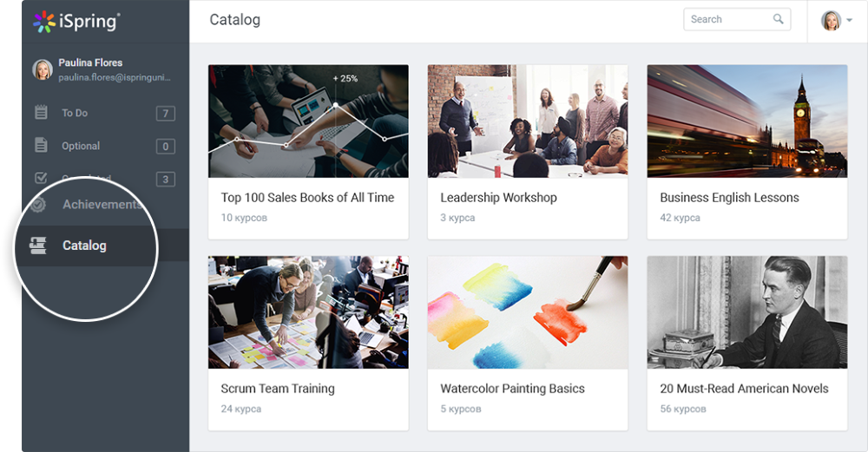Viewport: 868px width, 452px height.
Task: Click Paulina Flores sidebar avatar
Action: [x=42, y=69]
